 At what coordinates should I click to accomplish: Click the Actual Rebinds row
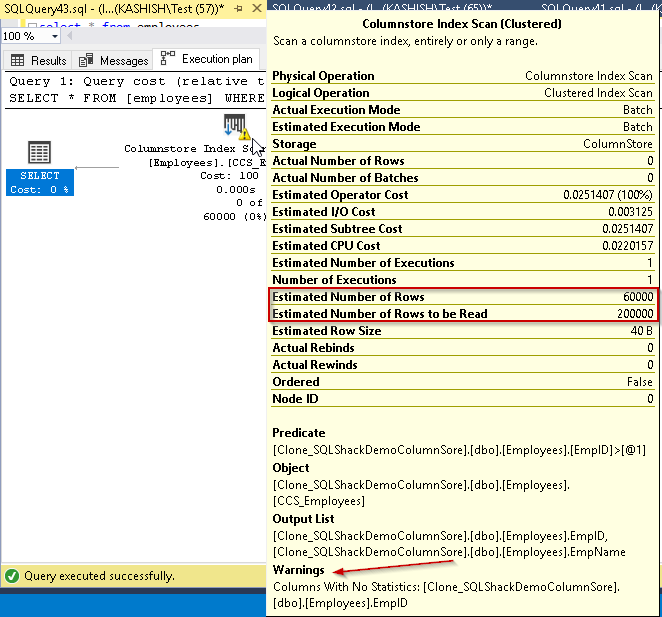pyautogui.click(x=462, y=348)
